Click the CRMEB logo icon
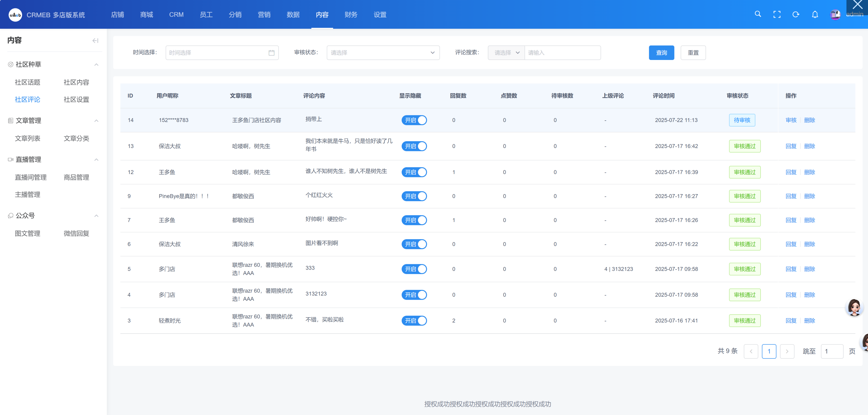The width and height of the screenshot is (868, 415). (15, 15)
